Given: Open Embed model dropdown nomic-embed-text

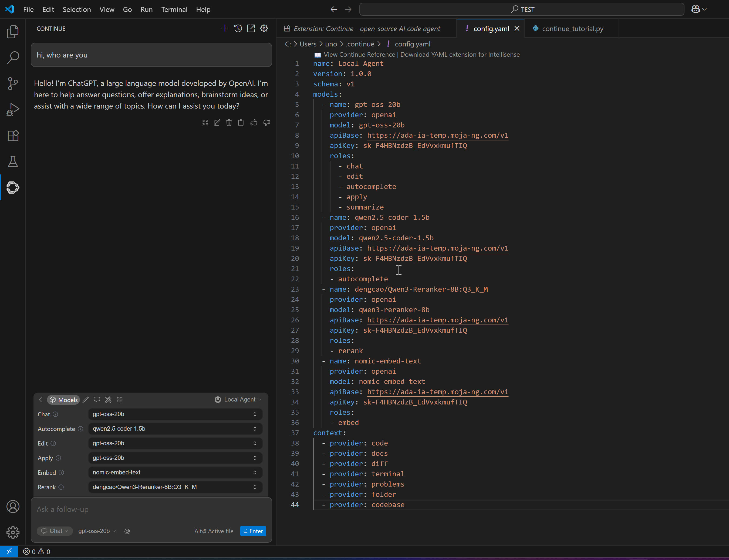Looking at the screenshot, I should (175, 472).
